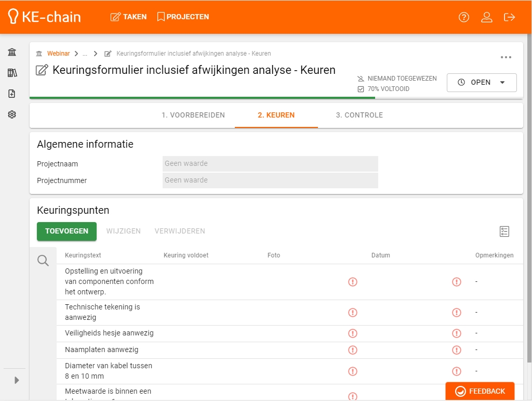Click the Feedback button
Screen dimensions: 532x401
[480, 391]
